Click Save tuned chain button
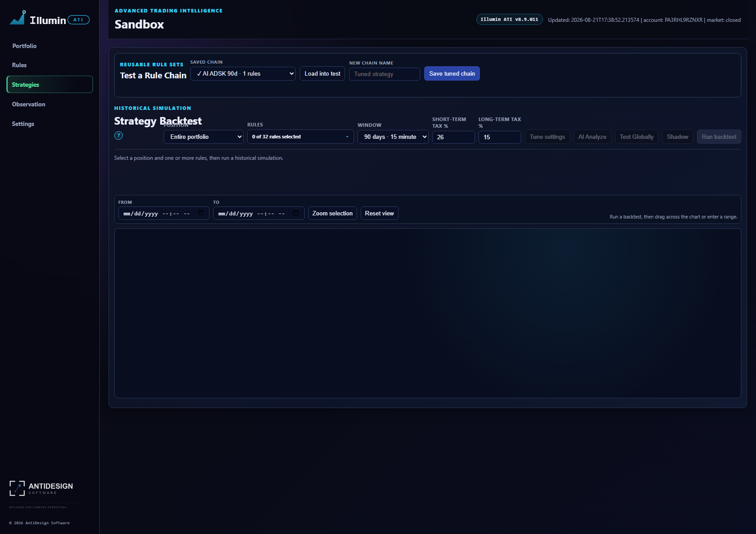 click(452, 73)
